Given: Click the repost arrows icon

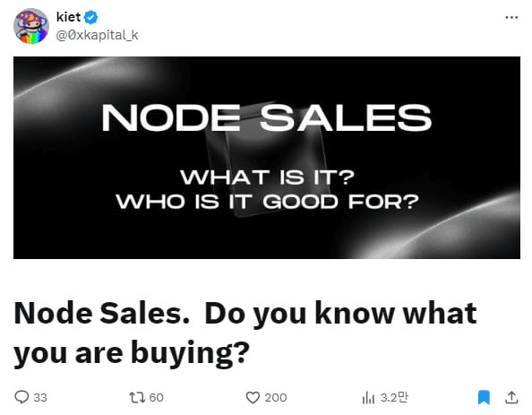Looking at the screenshot, I should (x=137, y=397).
